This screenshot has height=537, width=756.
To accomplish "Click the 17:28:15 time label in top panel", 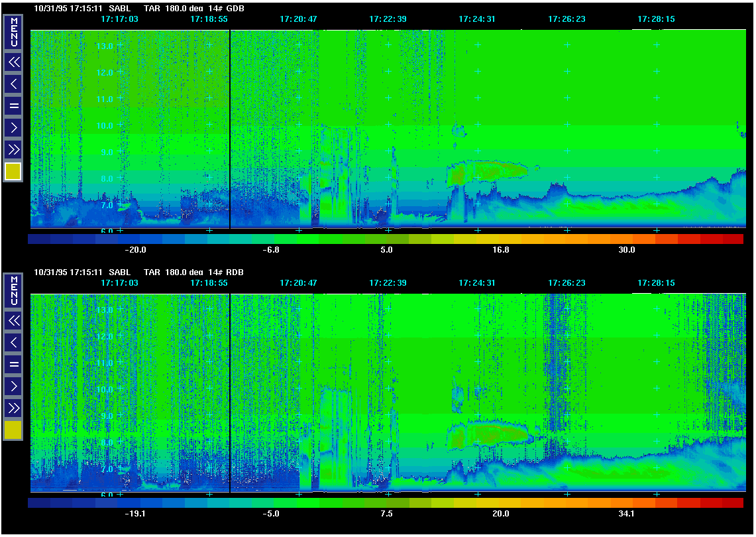I will (656, 19).
